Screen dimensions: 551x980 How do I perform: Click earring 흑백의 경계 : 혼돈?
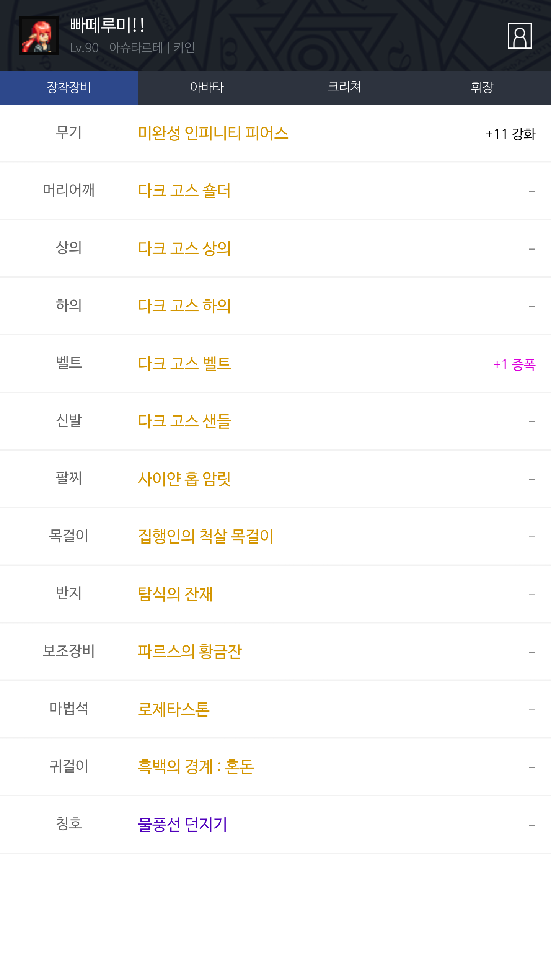(x=196, y=767)
